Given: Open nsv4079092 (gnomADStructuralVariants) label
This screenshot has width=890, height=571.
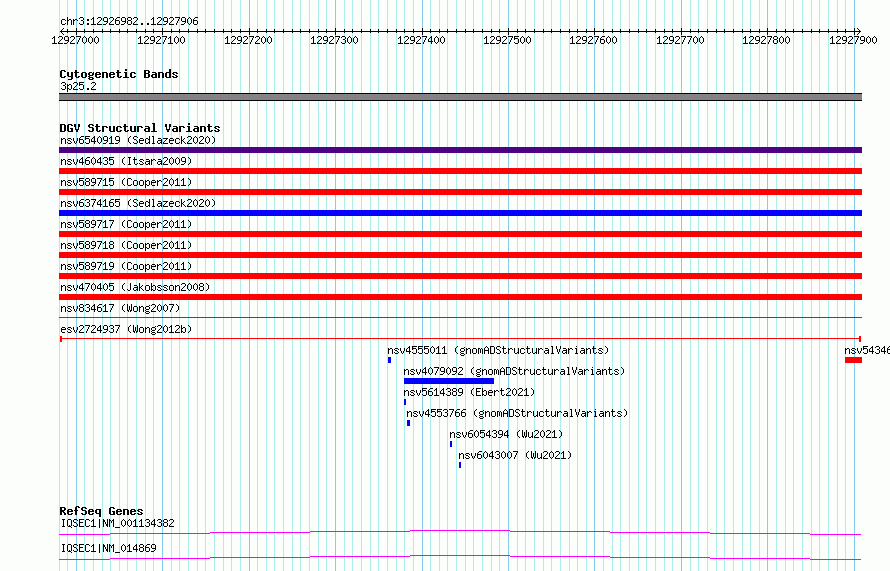Looking at the screenshot, I should point(514,371).
